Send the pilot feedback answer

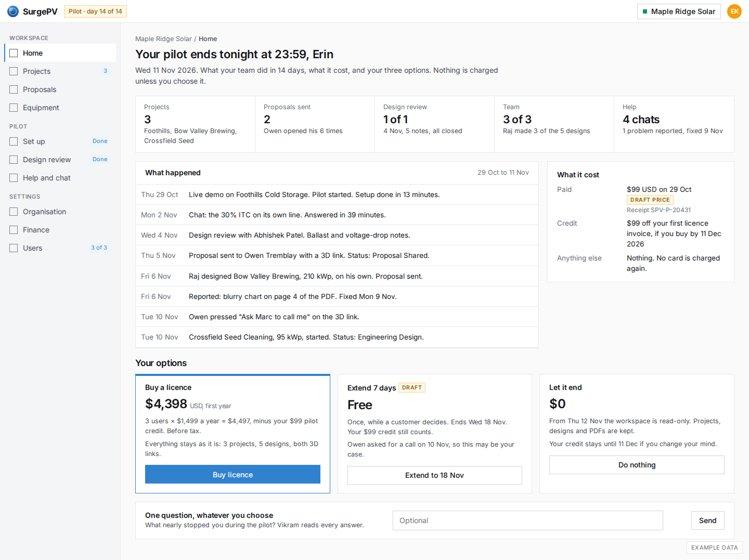click(x=707, y=520)
